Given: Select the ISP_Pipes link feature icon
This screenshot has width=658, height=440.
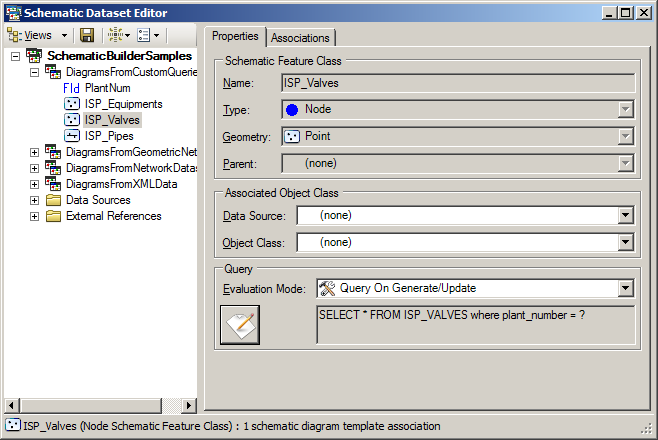Looking at the screenshot, I should coord(72,136).
